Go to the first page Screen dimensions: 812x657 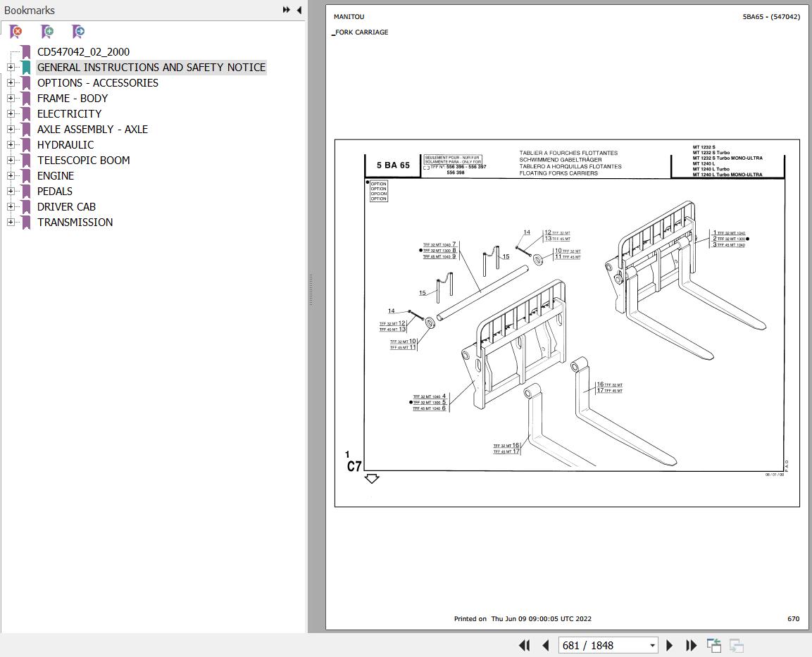click(x=525, y=646)
